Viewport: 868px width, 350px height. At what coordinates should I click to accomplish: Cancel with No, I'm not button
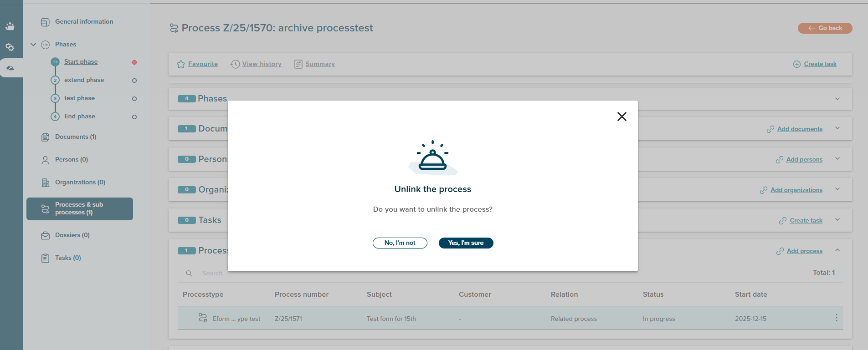[400, 243]
